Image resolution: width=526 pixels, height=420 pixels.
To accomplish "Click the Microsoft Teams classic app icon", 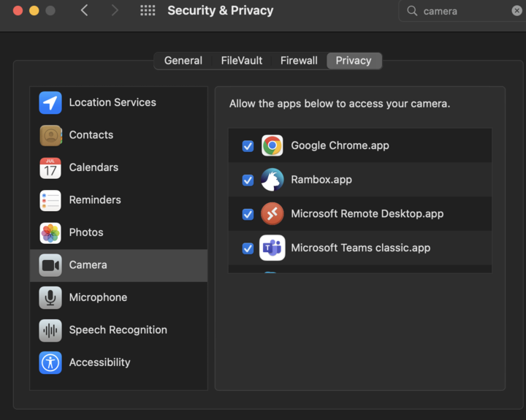I will click(x=272, y=248).
